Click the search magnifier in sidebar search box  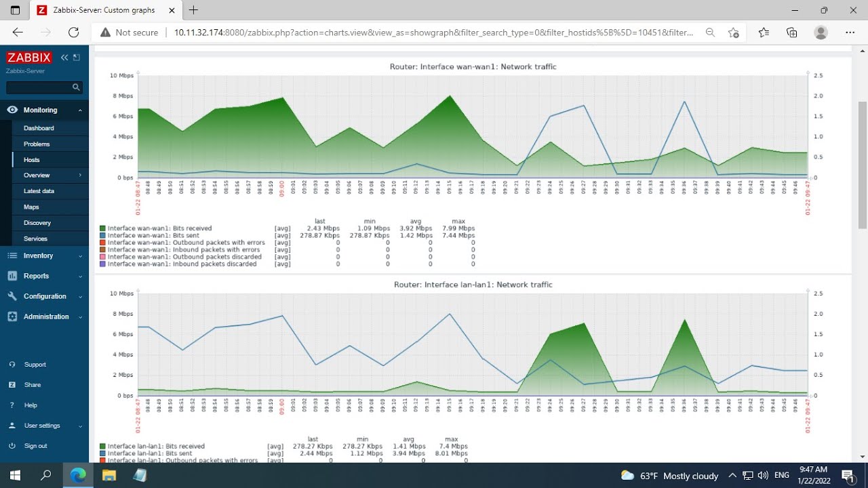(x=76, y=87)
